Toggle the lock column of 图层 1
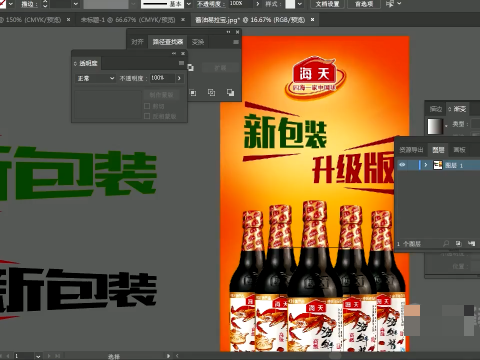 [413, 165]
